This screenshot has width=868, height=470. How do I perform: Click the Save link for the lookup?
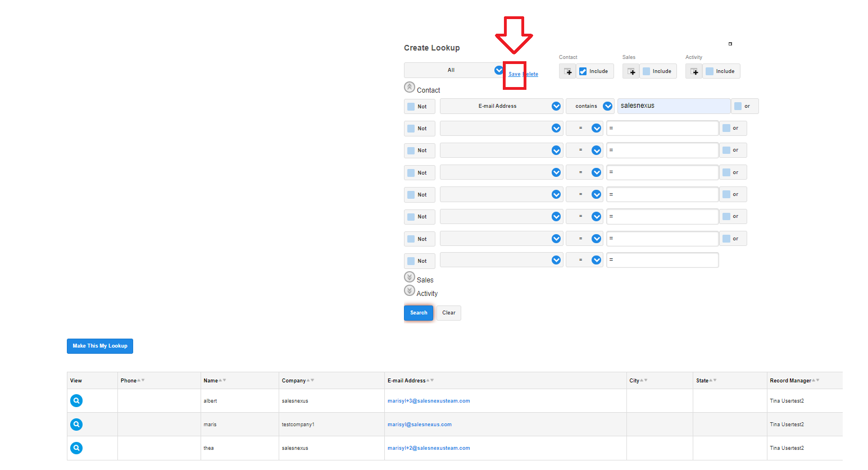click(514, 74)
